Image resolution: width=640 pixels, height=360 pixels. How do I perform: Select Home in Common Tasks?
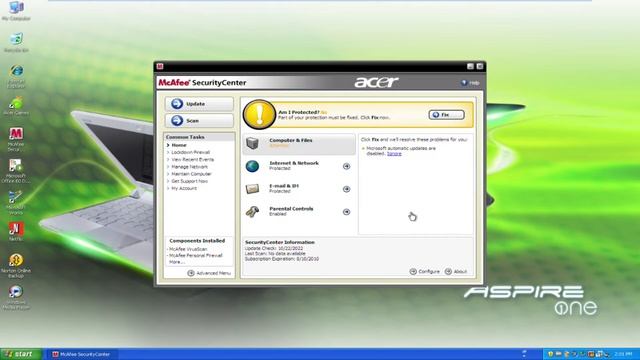click(179, 145)
